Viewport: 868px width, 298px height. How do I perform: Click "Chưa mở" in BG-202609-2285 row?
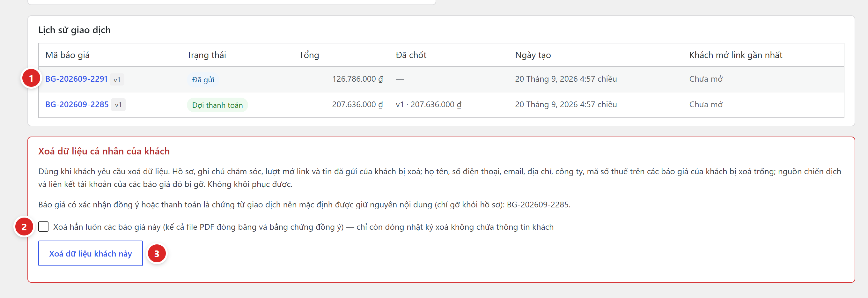tap(706, 105)
